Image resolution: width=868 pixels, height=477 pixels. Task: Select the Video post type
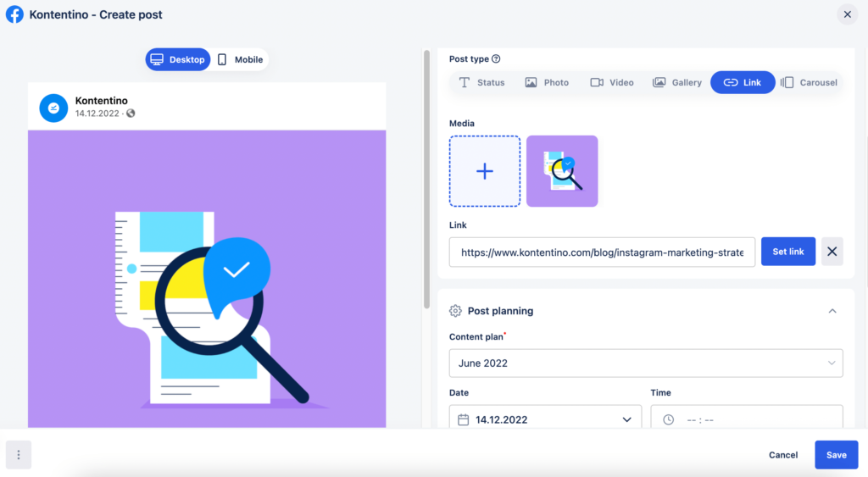(x=612, y=82)
